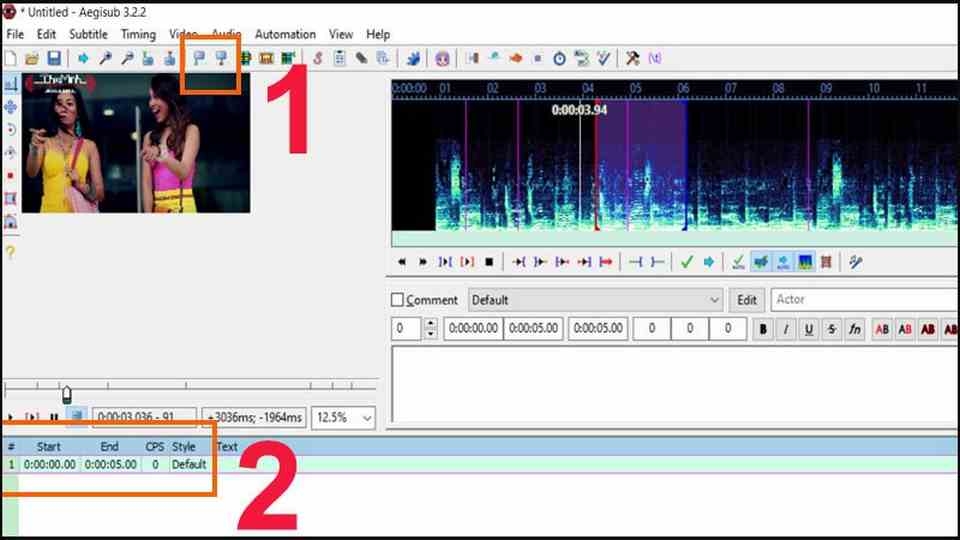Toggle italic formatting I button
960x540 pixels.
(786, 329)
